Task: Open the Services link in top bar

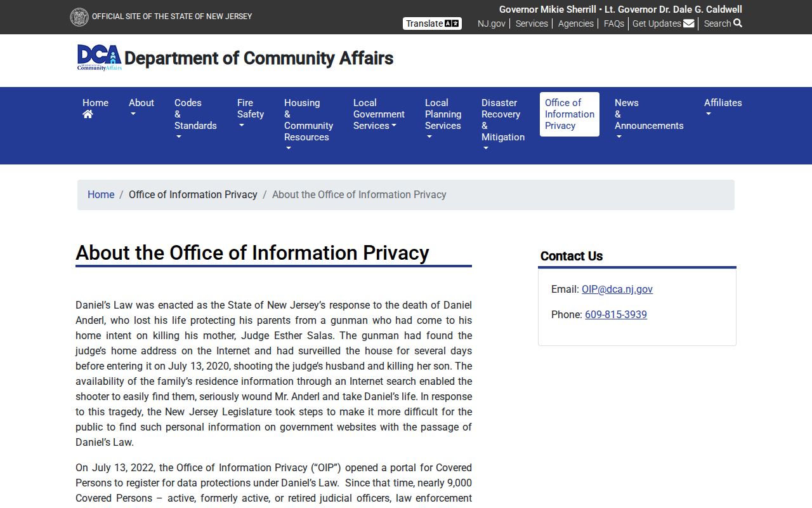Action: pos(532,23)
